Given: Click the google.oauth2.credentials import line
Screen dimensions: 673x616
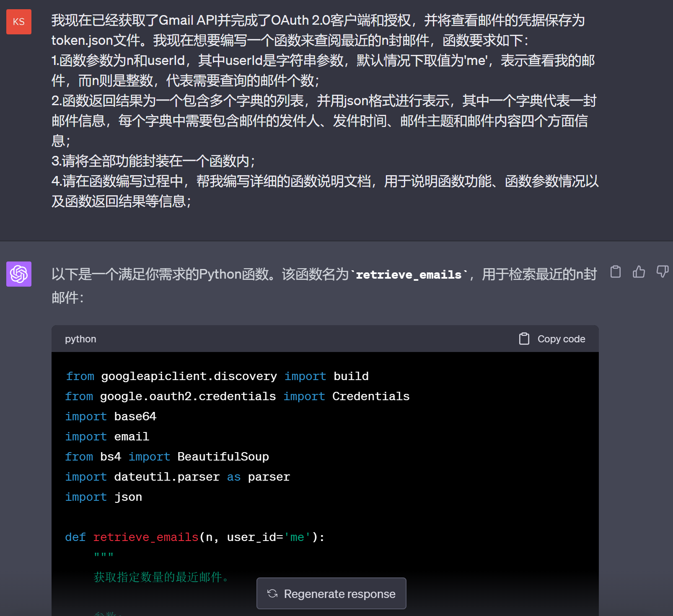Looking at the screenshot, I should coord(238,396).
